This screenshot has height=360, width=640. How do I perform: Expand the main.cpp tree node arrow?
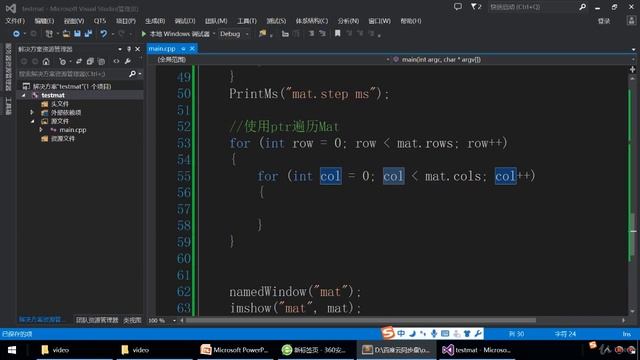click(x=41, y=130)
